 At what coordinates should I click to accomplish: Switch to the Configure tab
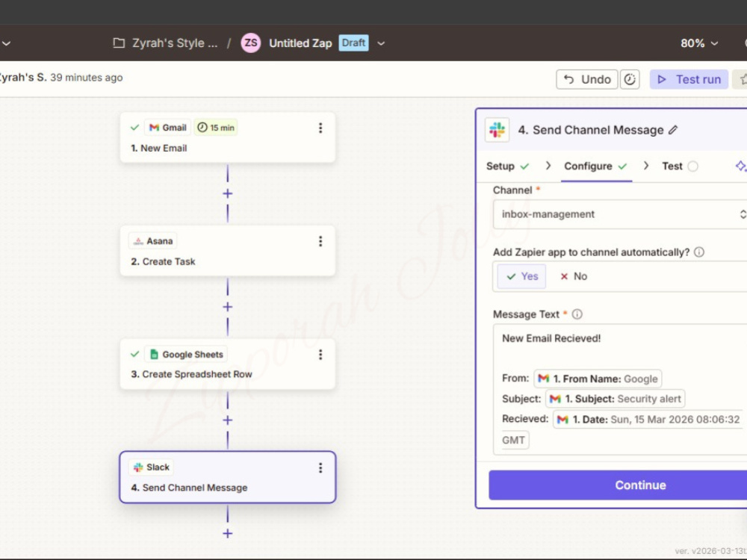(x=595, y=167)
